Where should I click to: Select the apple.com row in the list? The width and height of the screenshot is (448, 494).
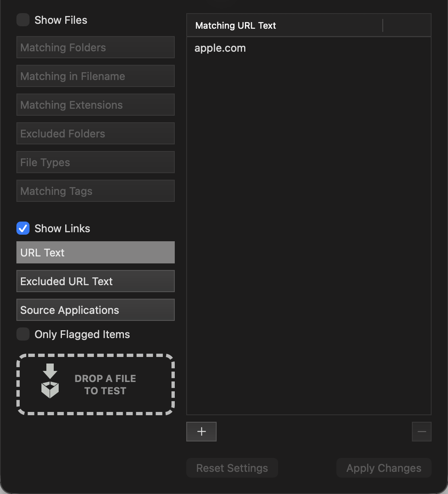click(x=309, y=48)
